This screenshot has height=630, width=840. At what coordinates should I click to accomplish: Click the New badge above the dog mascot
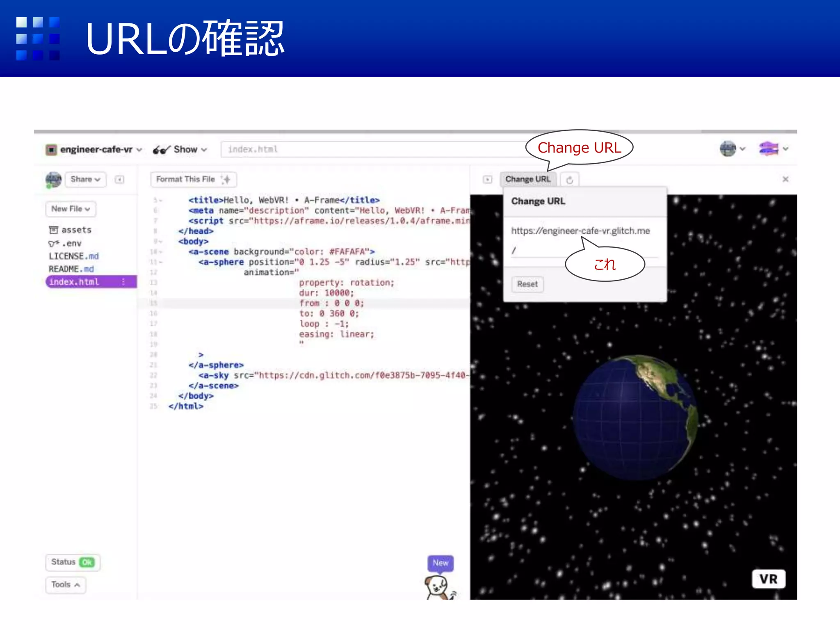[441, 563]
